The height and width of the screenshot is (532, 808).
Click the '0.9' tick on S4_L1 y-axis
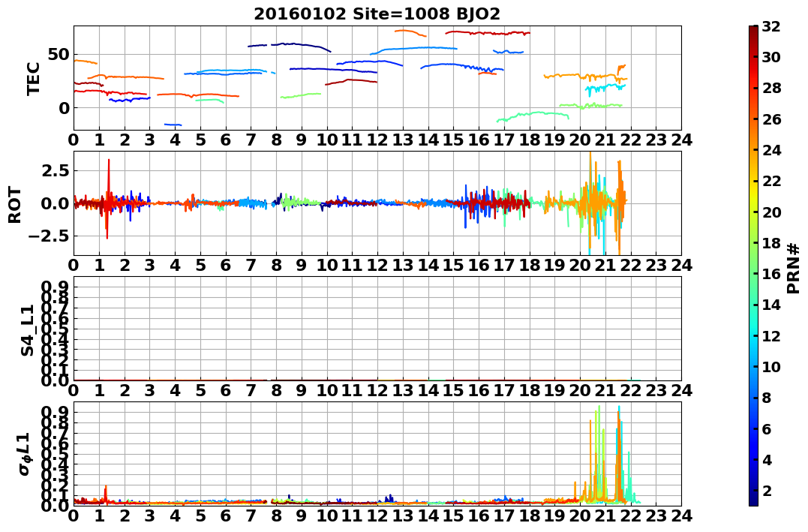pyautogui.click(x=55, y=287)
